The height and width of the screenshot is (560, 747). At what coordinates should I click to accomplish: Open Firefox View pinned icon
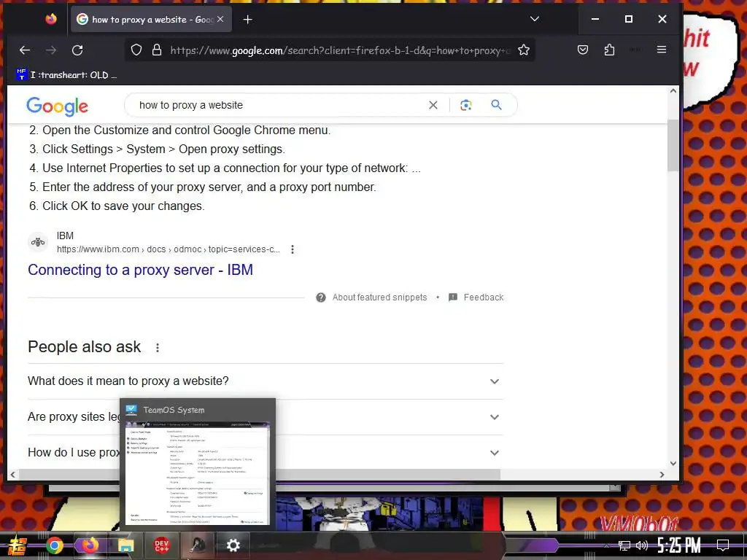pyautogui.click(x=51, y=19)
